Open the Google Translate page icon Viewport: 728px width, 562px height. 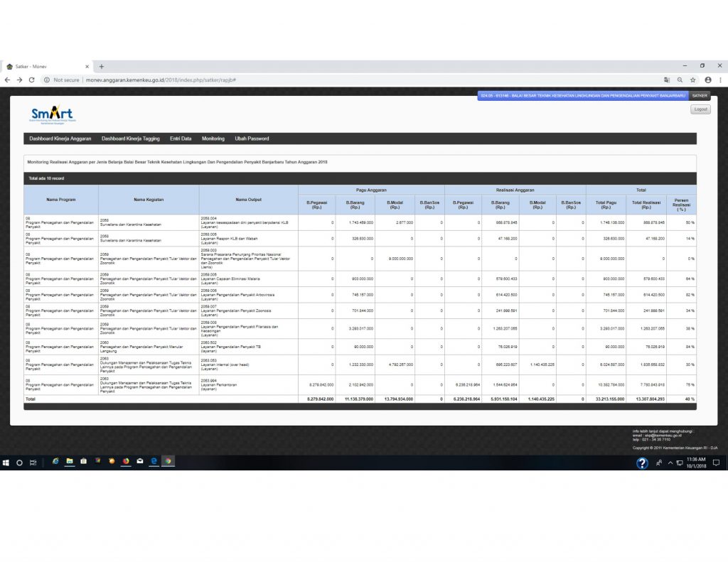(667, 80)
